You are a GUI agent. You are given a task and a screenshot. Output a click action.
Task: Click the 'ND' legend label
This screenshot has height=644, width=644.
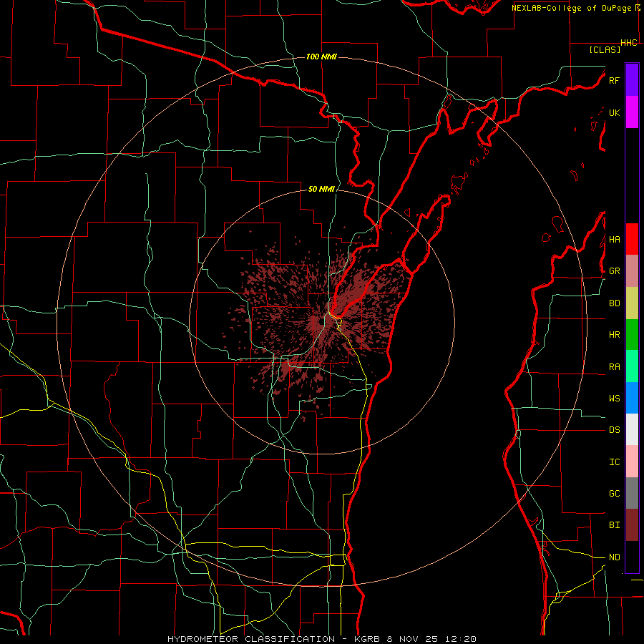[614, 557]
